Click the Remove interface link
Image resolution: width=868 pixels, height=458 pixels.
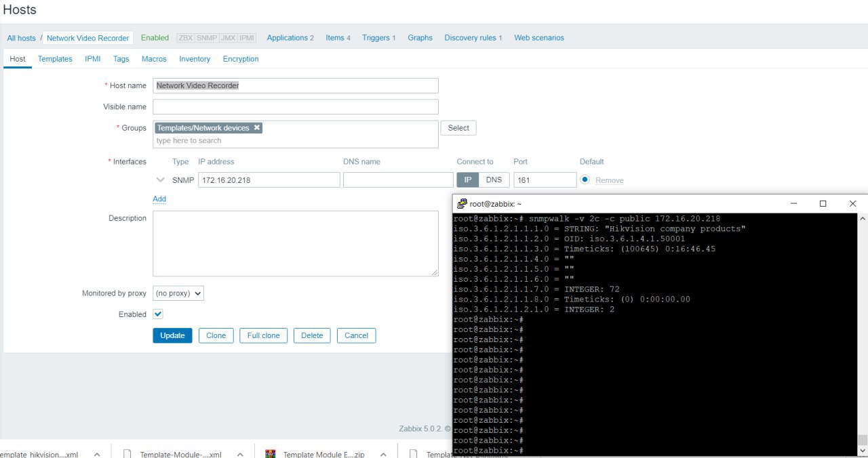point(609,180)
